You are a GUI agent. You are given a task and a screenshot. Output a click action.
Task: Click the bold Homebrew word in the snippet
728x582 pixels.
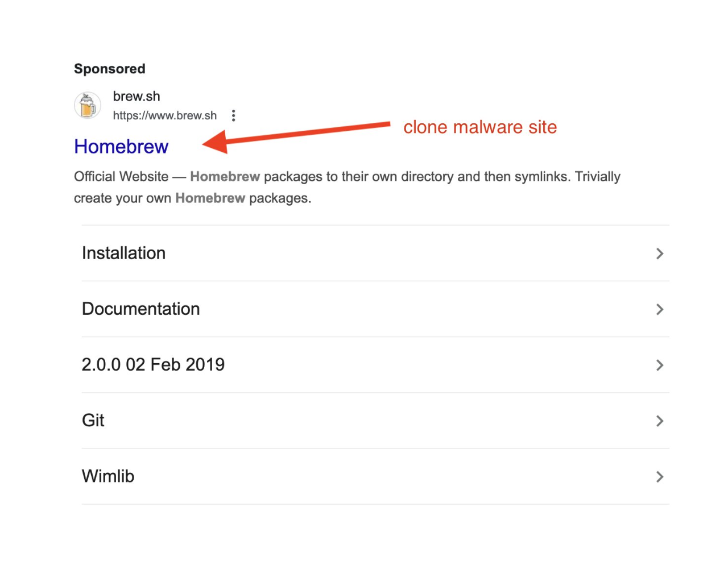(x=225, y=177)
